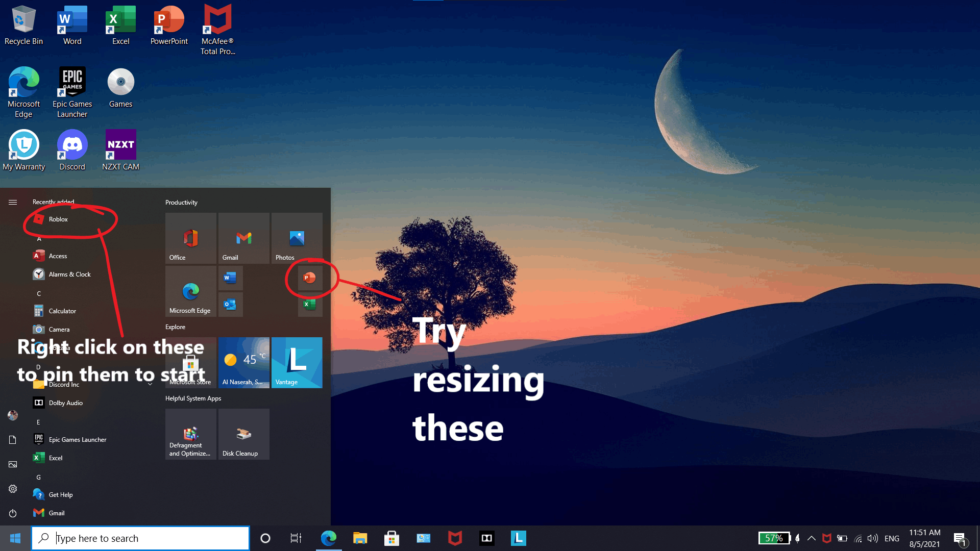Click the search input field in taskbar
The image size is (980, 551).
pyautogui.click(x=141, y=538)
